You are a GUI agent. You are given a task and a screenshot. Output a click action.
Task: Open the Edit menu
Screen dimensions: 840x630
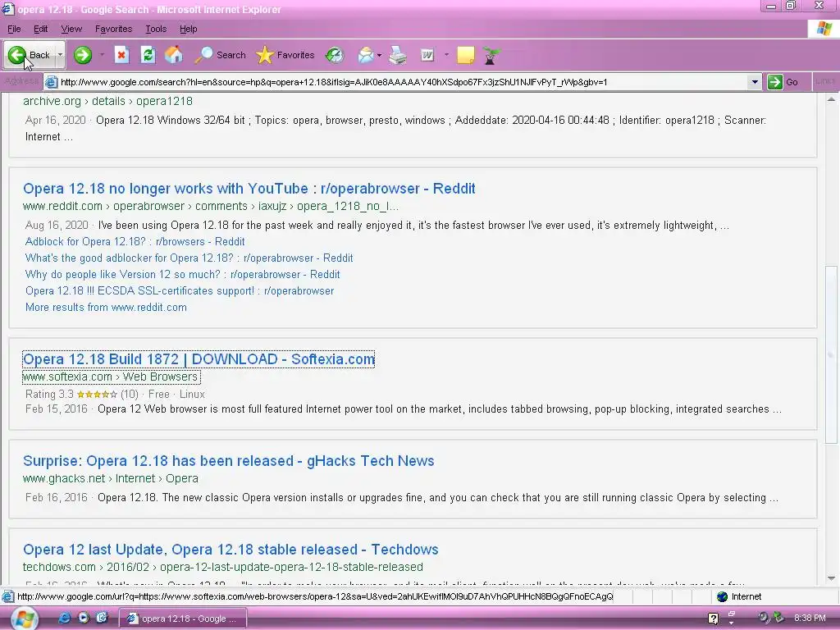tap(41, 29)
